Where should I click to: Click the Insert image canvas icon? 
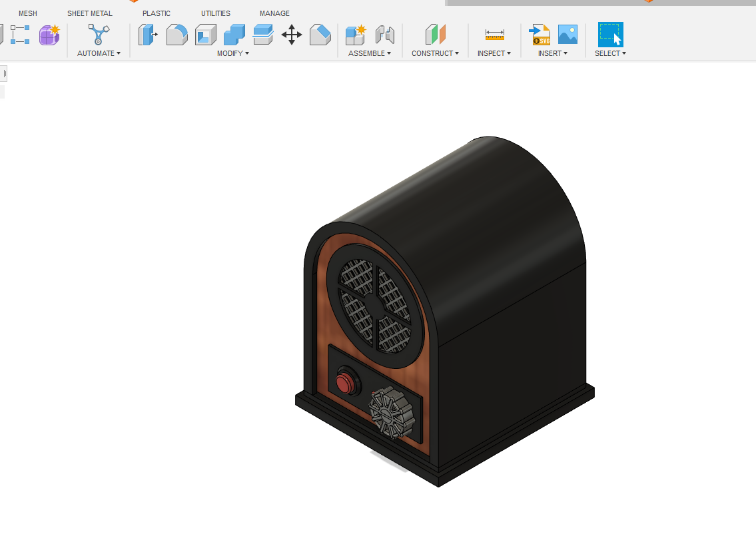point(568,35)
